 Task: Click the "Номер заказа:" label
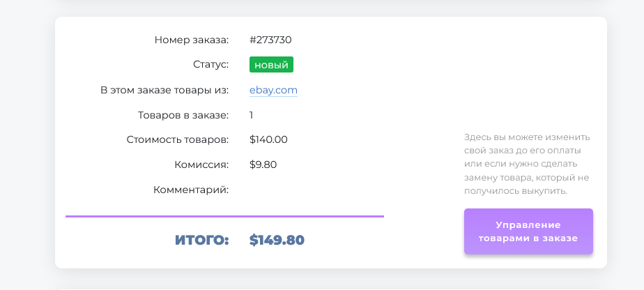coord(192,40)
